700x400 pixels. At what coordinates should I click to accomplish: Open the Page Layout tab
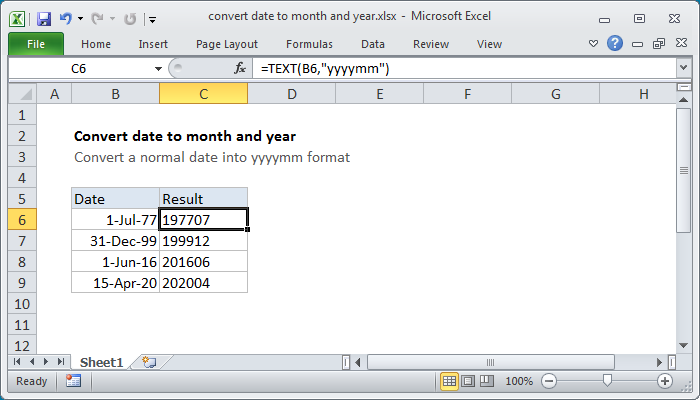(227, 44)
